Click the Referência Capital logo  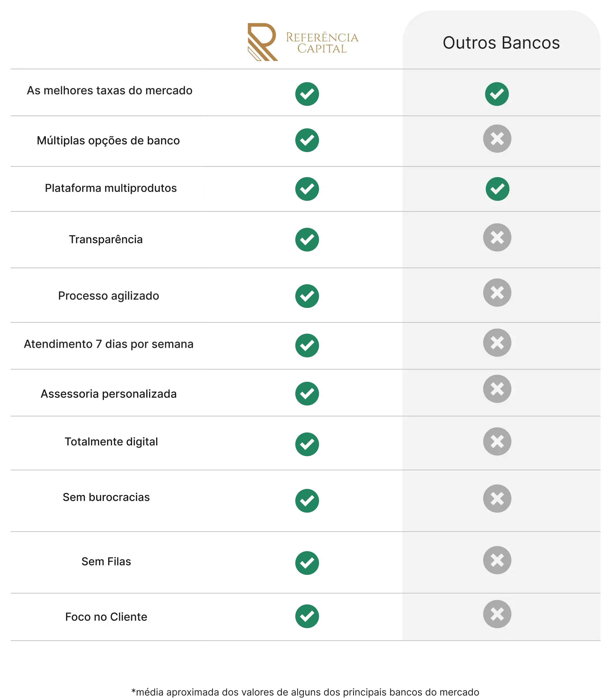303,42
